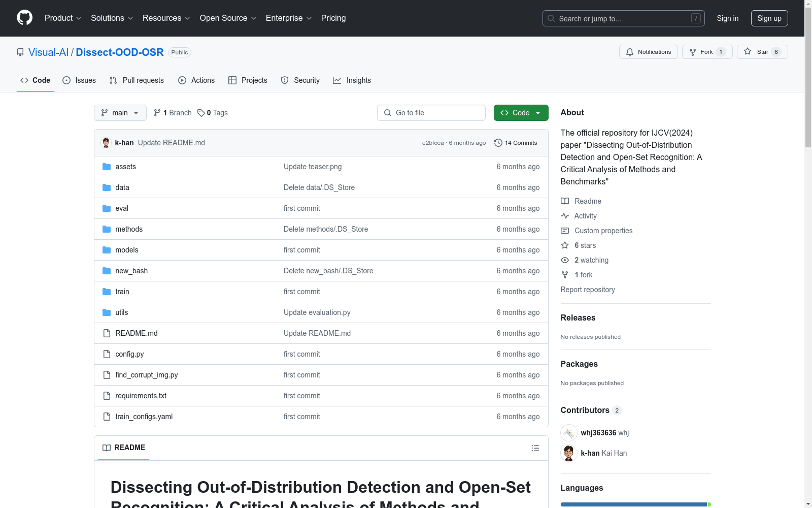This screenshot has width=812, height=508.
Task: Open the Update evaluation.py commit message
Action: point(317,312)
